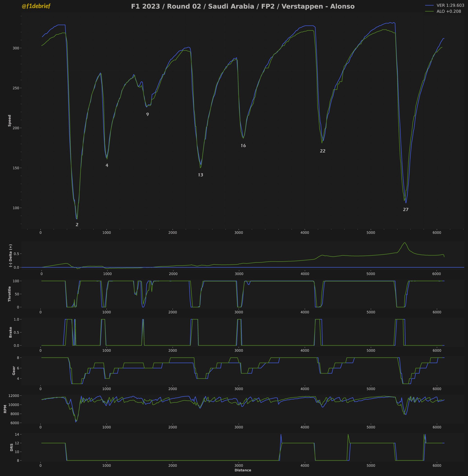Click the chart title mentioning Verstappen - Alonso
The width and height of the screenshot is (468, 476).
pos(243,7)
